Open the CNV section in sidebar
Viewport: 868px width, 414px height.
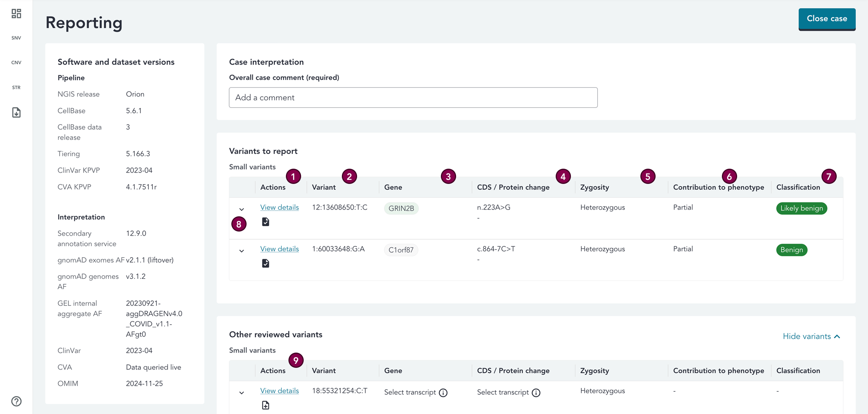tap(16, 62)
